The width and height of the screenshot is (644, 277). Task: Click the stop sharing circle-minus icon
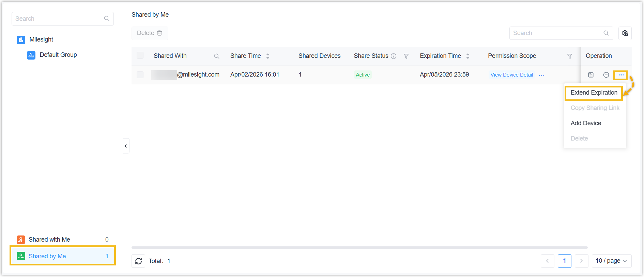(606, 75)
